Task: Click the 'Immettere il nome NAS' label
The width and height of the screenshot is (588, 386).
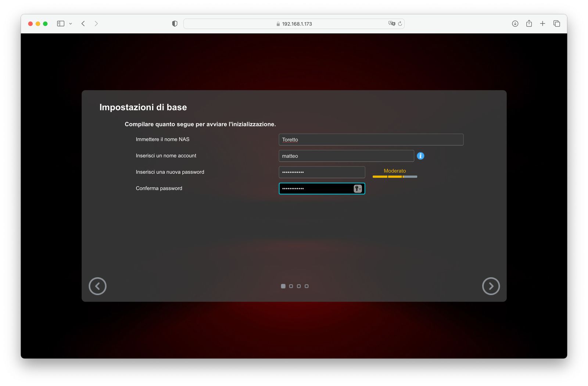Action: point(163,139)
